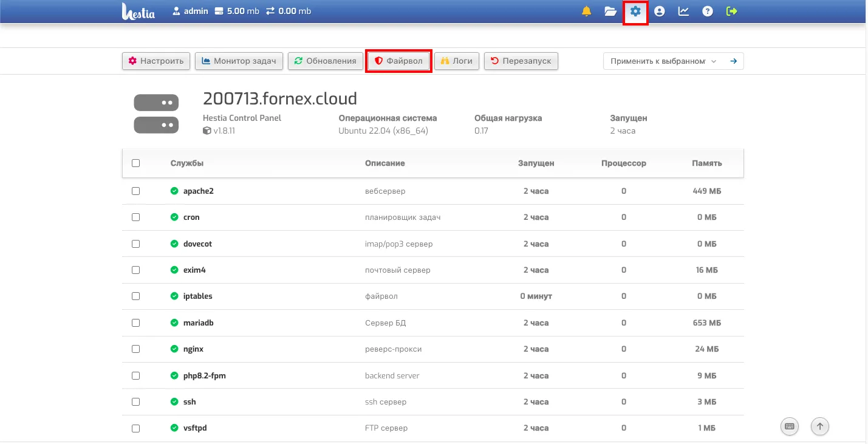
Task: Click the help question mark icon
Action: [x=708, y=12]
